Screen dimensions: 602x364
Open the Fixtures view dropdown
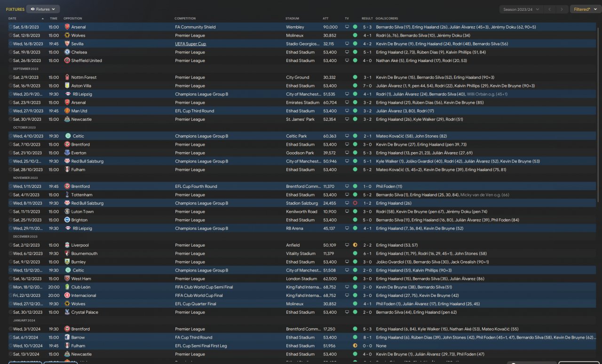pyautogui.click(x=43, y=9)
